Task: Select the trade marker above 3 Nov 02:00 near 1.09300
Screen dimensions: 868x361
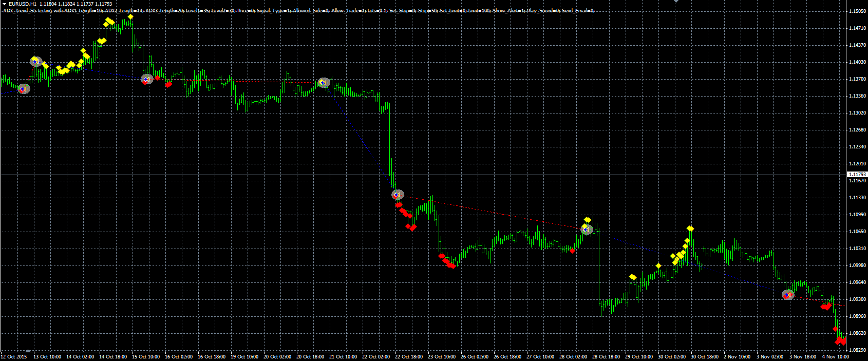Action: coord(788,295)
